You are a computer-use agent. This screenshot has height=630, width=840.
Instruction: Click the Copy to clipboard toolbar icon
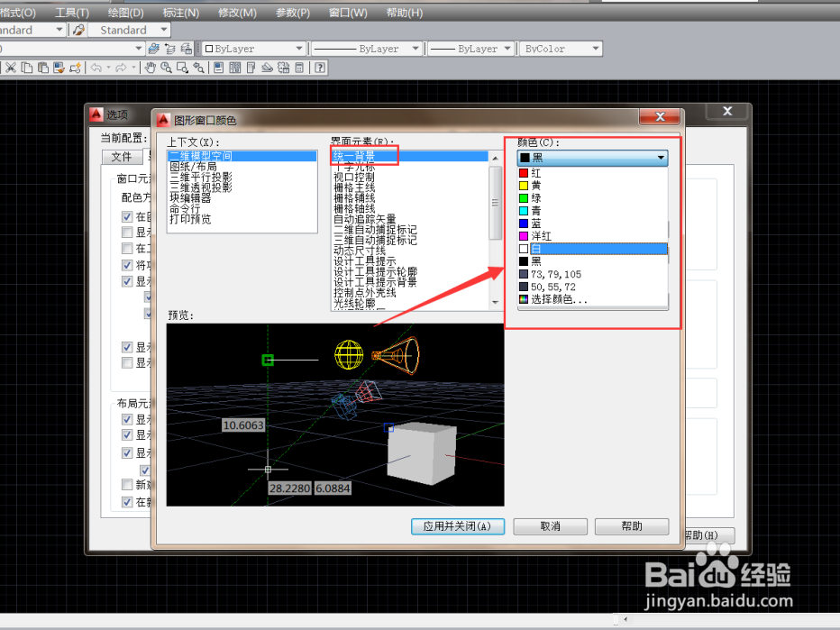point(25,68)
